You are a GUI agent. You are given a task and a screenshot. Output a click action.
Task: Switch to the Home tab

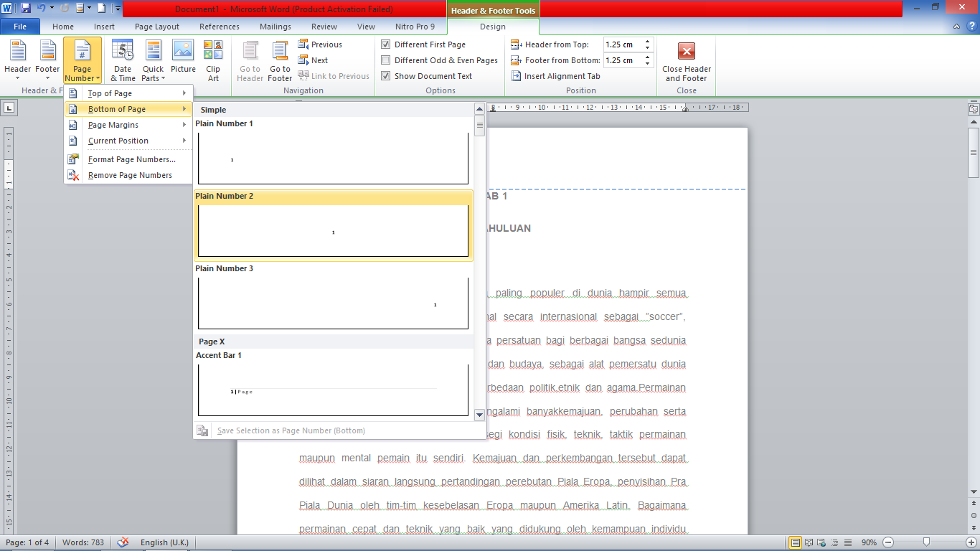pyautogui.click(x=63, y=27)
